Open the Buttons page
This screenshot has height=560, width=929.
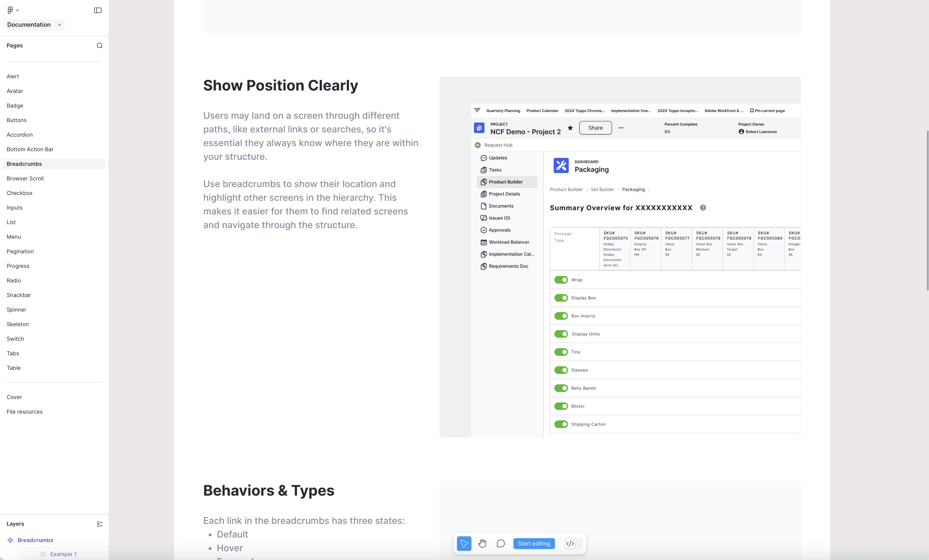point(17,120)
